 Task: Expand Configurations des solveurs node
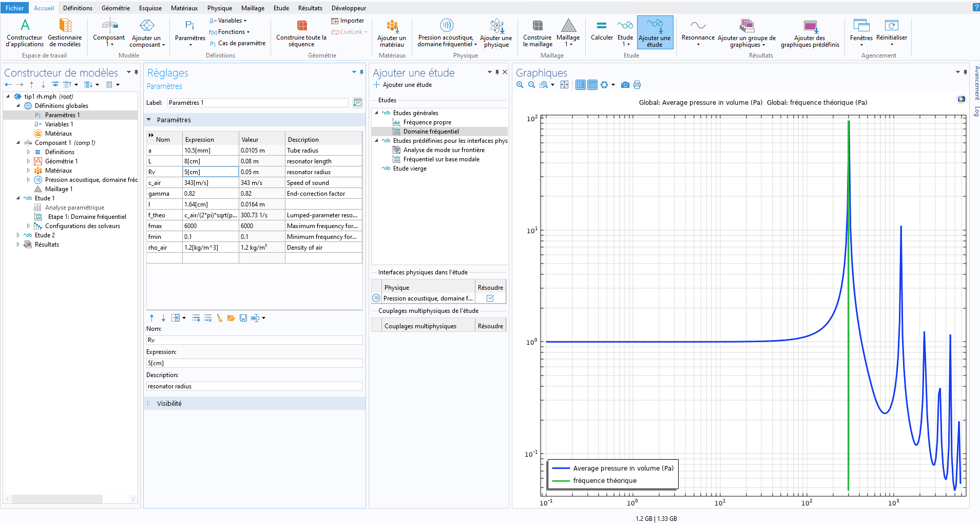28,226
